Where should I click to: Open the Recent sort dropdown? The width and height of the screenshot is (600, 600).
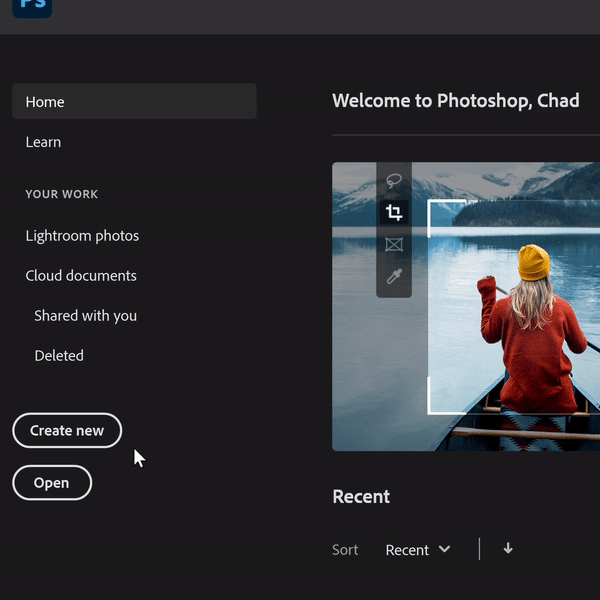pyautogui.click(x=417, y=550)
